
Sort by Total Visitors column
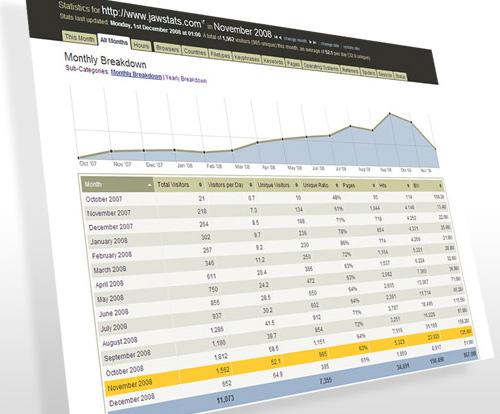pos(180,185)
